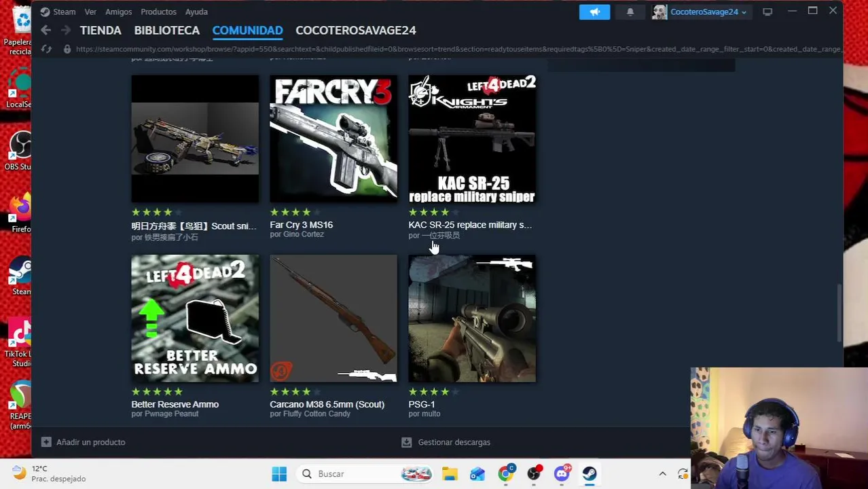Click the Steam logo in menu bar

pos(45,12)
